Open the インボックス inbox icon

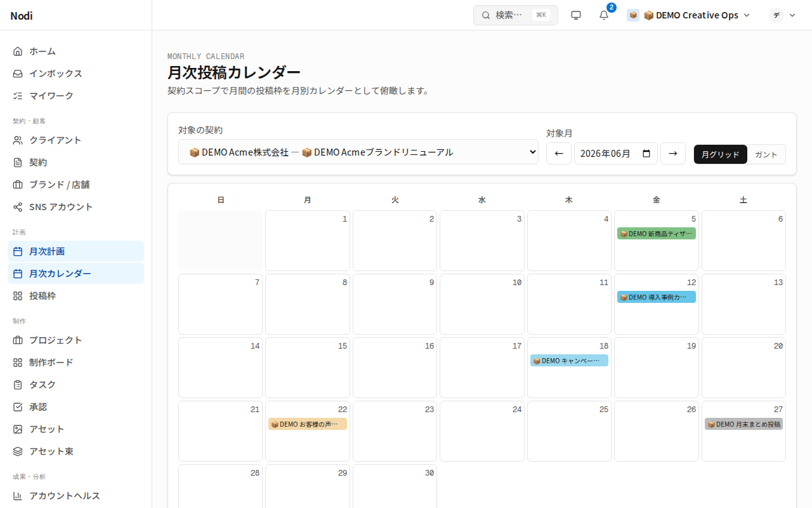pyautogui.click(x=18, y=73)
